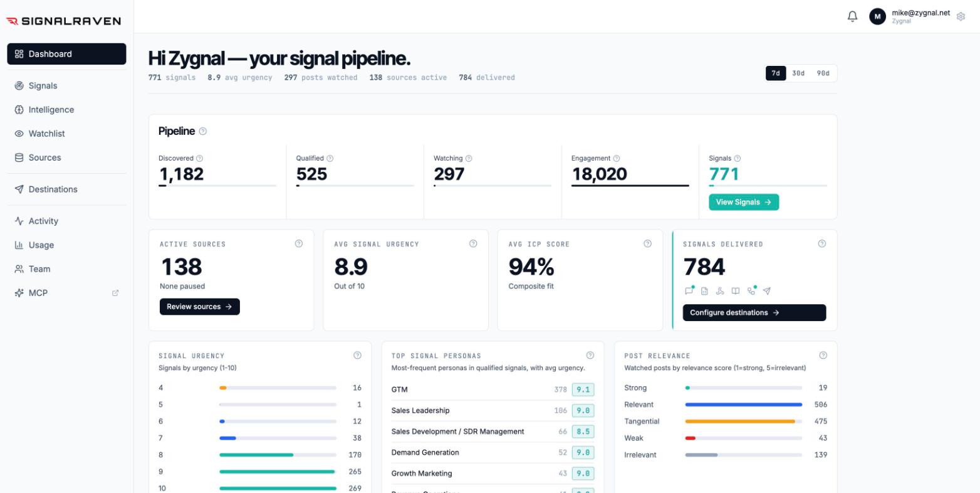Click the help icon on Active Sources card
This screenshot has height=493, width=980.
pos(299,244)
